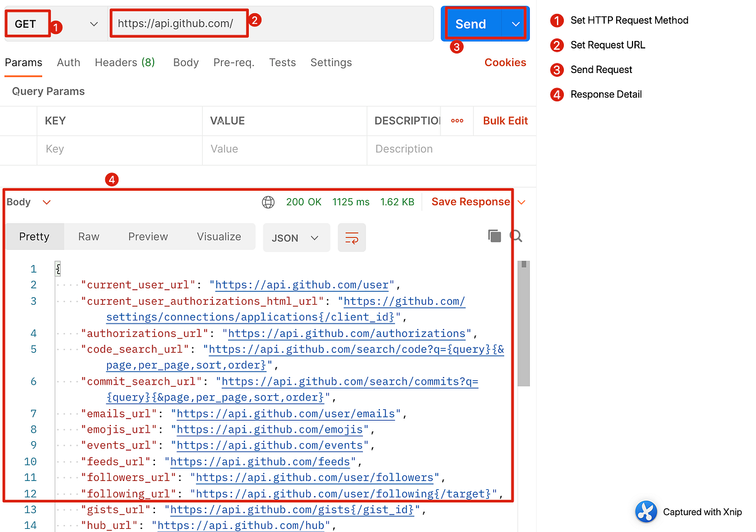Select the Visualize response tab
Viewport: 756px width, 532px height.
(219, 236)
